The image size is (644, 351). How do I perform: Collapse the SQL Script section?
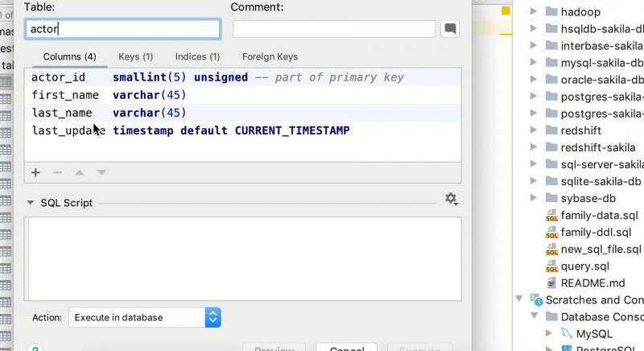(x=31, y=203)
